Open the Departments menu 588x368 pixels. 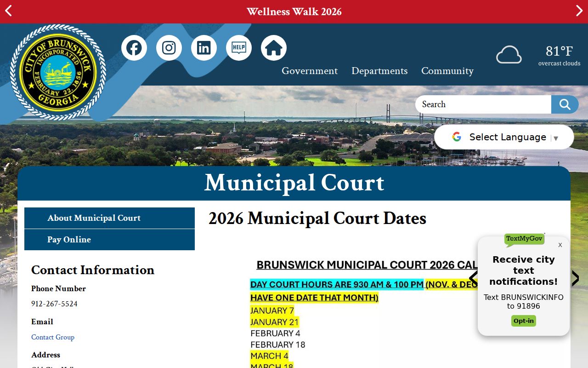tap(379, 71)
